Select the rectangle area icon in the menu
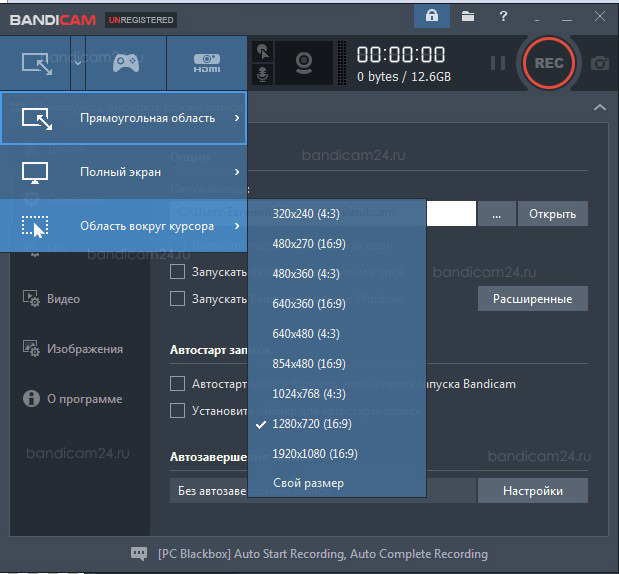Screen dimensions: 619x574 [x=37, y=118]
